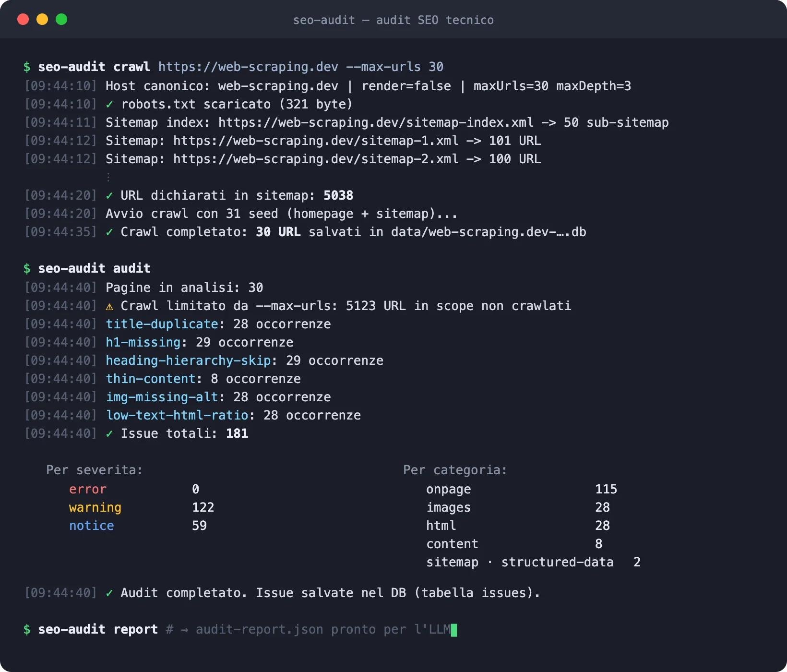
Task: Click the vertical ellipsis of omitted lines
Action: click(x=108, y=177)
